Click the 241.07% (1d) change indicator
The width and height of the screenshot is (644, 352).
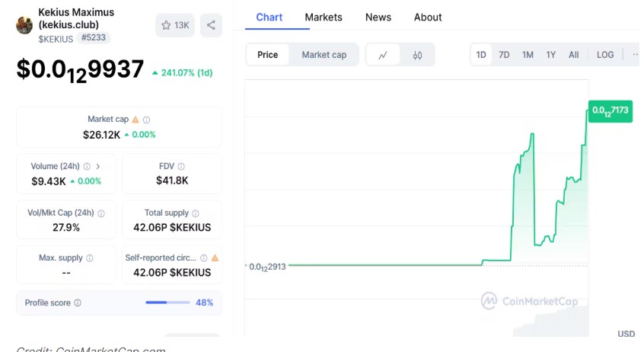[183, 73]
